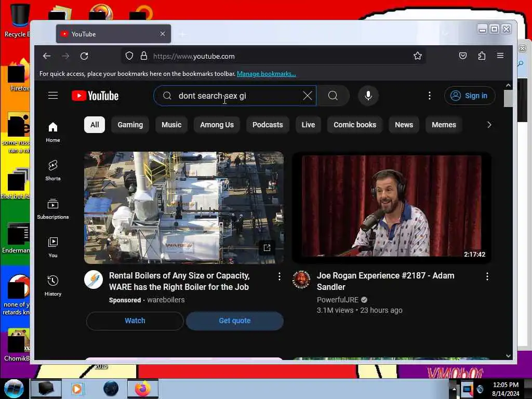Select the Music category chip
Image resolution: width=532 pixels, height=399 pixels.
tap(171, 125)
